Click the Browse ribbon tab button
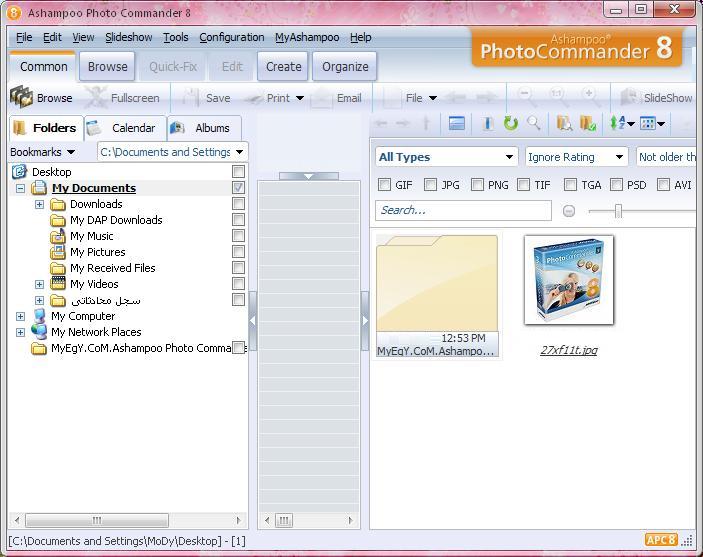Screen dimensions: 703x557 (107, 66)
